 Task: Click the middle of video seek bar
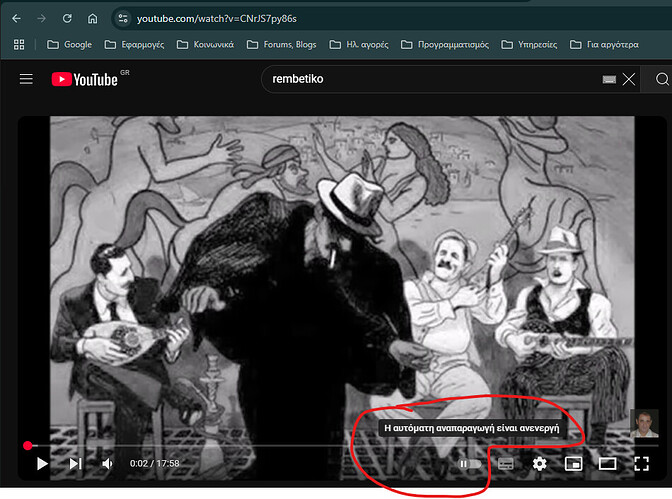click(341, 445)
